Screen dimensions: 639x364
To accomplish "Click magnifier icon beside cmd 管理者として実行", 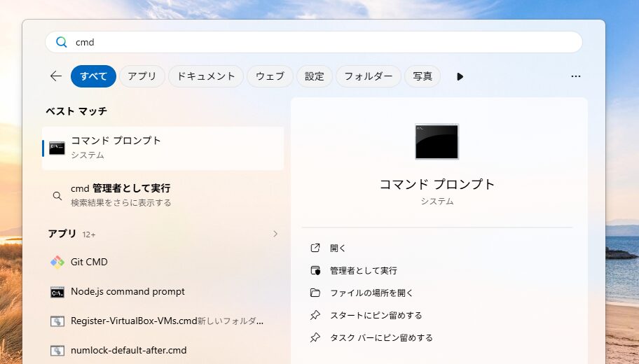I will [x=57, y=196].
